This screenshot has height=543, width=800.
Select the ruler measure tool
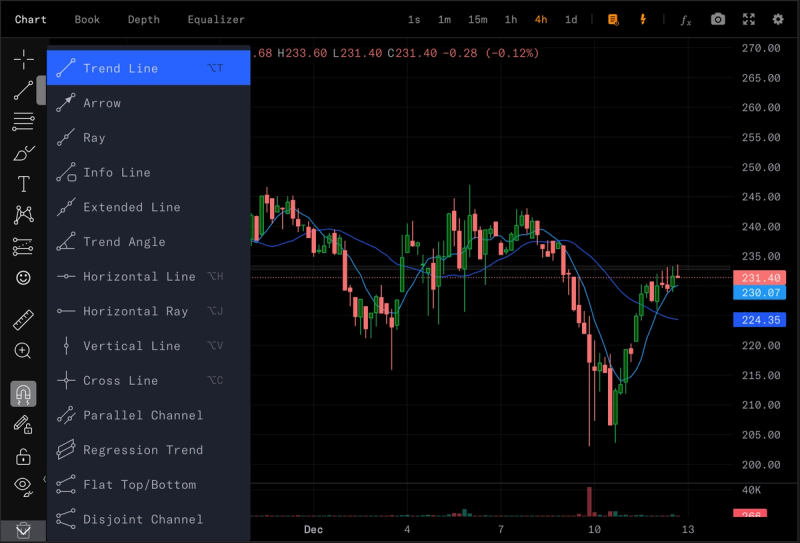coord(23,320)
